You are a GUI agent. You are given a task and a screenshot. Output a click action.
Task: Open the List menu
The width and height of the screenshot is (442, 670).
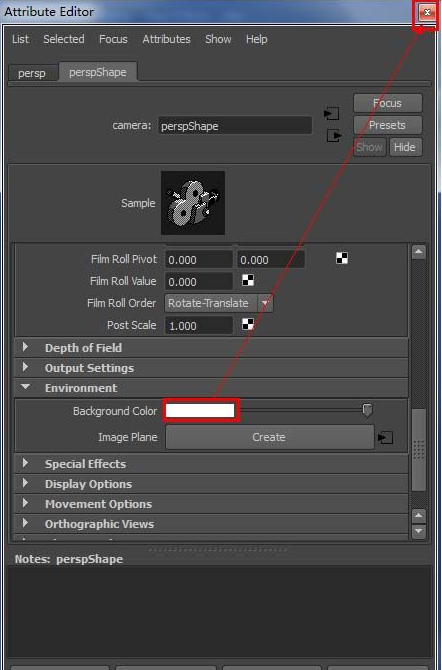20,39
